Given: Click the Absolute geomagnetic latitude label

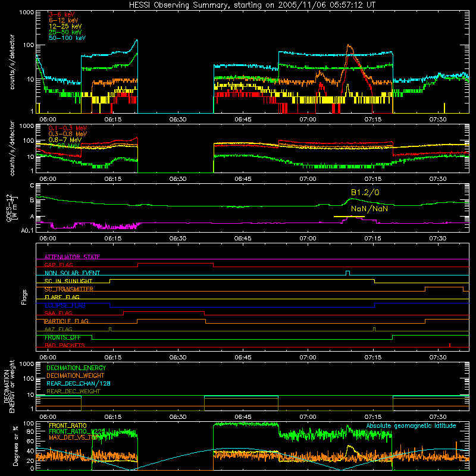Looking at the screenshot, I should [411, 426].
